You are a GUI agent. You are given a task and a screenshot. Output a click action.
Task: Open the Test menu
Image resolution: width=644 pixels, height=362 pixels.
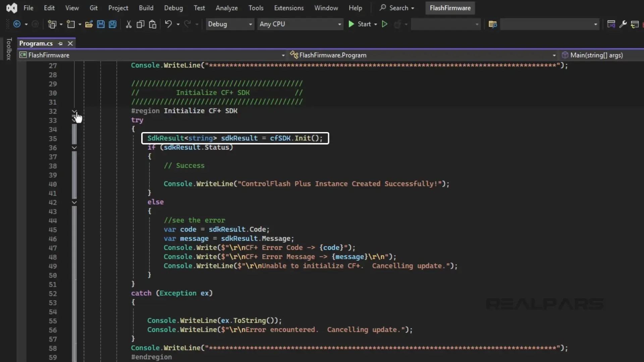click(199, 8)
